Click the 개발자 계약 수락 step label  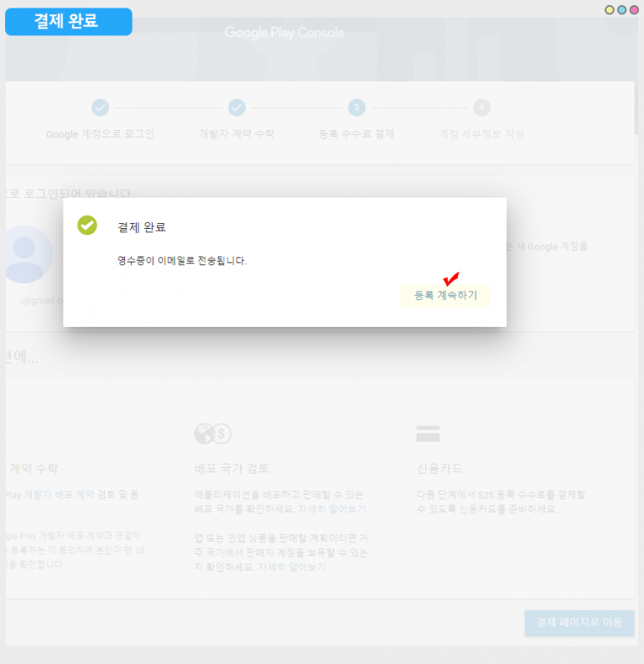point(236,134)
